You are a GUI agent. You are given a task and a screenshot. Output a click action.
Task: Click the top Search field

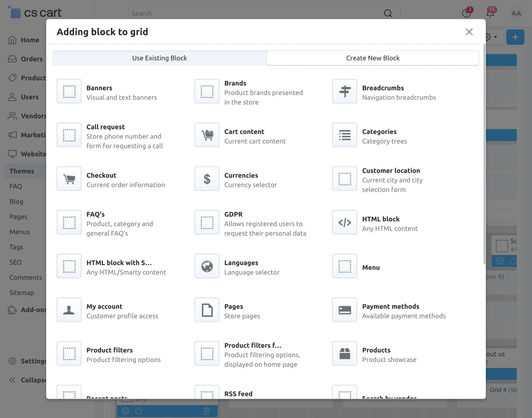click(264, 13)
